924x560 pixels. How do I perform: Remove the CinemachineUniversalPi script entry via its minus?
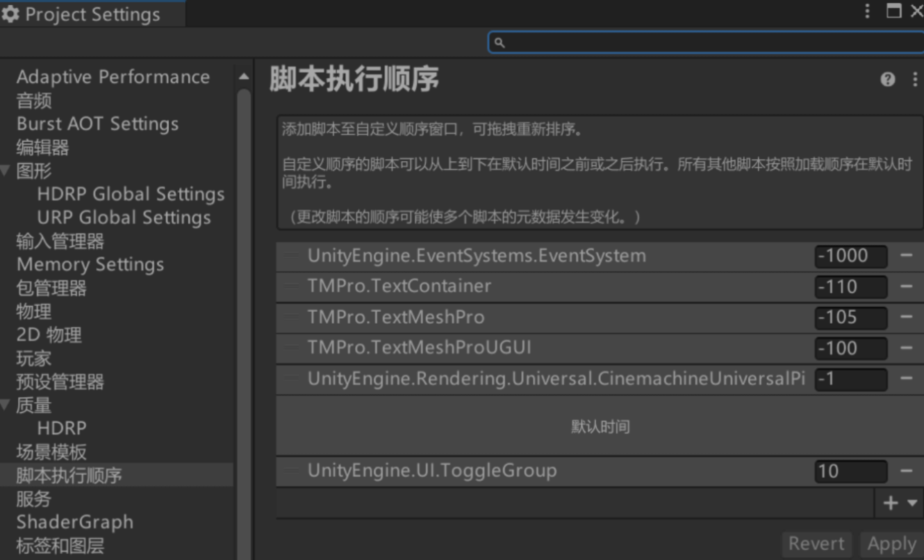(x=907, y=379)
